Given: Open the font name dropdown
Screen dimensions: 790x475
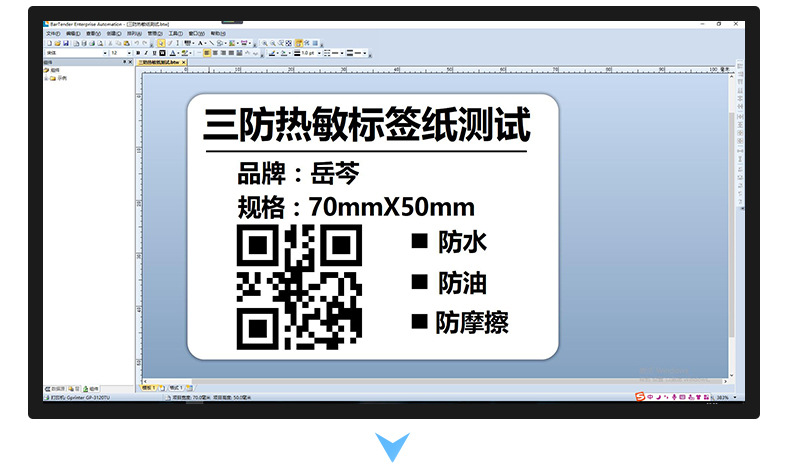Looking at the screenshot, I should point(105,53).
